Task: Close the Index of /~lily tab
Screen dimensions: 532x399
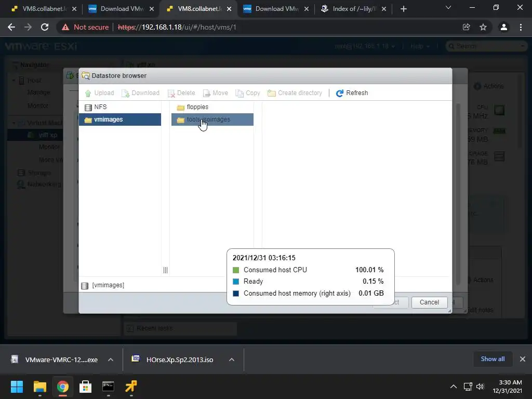Action: click(384, 9)
